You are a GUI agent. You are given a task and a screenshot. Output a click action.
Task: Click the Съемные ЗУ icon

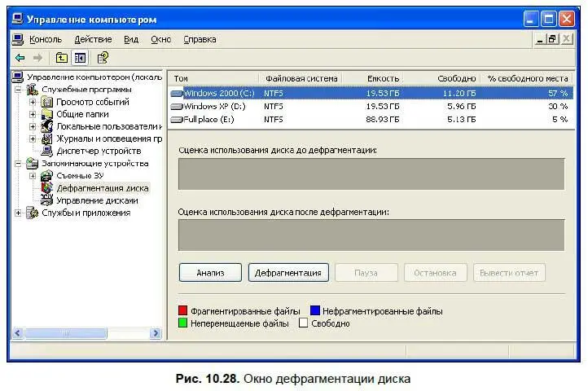[x=46, y=175]
